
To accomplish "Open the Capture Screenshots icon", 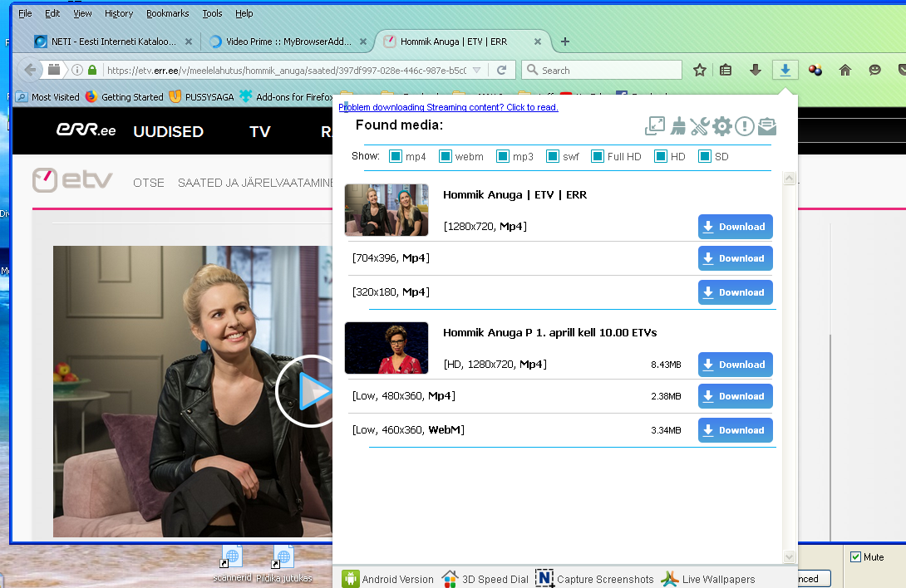I will pyautogui.click(x=544, y=578).
